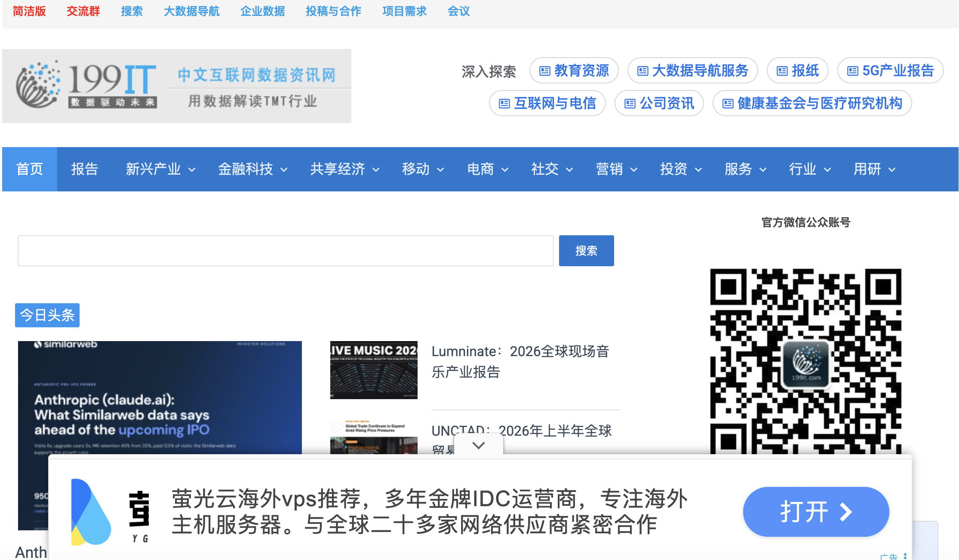Open UNCTAD 2026年上半年全球 article link
959x560 pixels.
(x=521, y=431)
